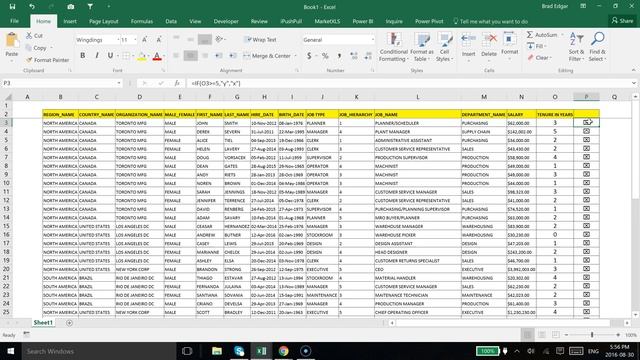This screenshot has width=640, height=360.
Task: Open Format as Table gallery
Action: tap(422, 47)
